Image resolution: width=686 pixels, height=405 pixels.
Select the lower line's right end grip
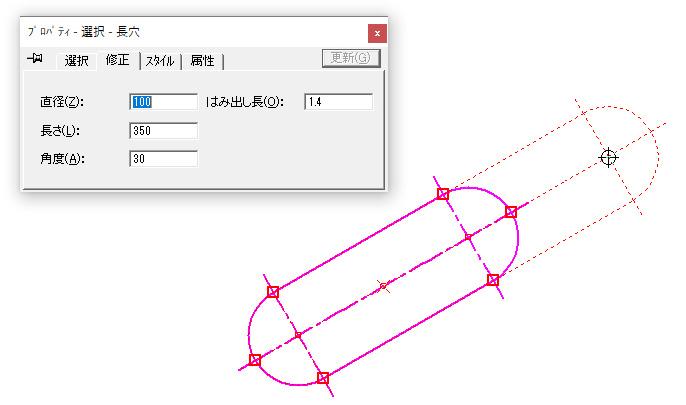point(493,280)
